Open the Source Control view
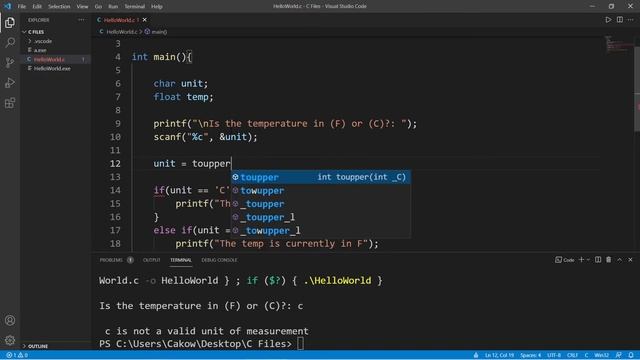 pos(10,62)
